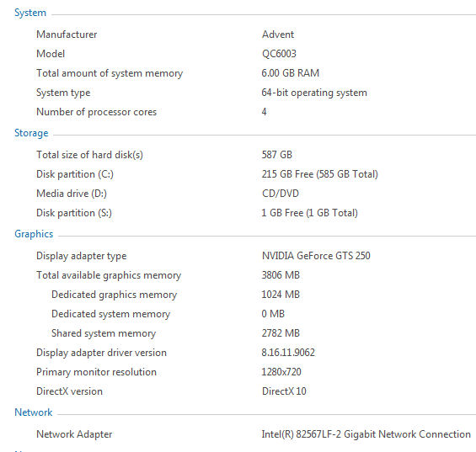476x452 pixels.
Task: Click Primary monitor resolution label
Action: 96,372
